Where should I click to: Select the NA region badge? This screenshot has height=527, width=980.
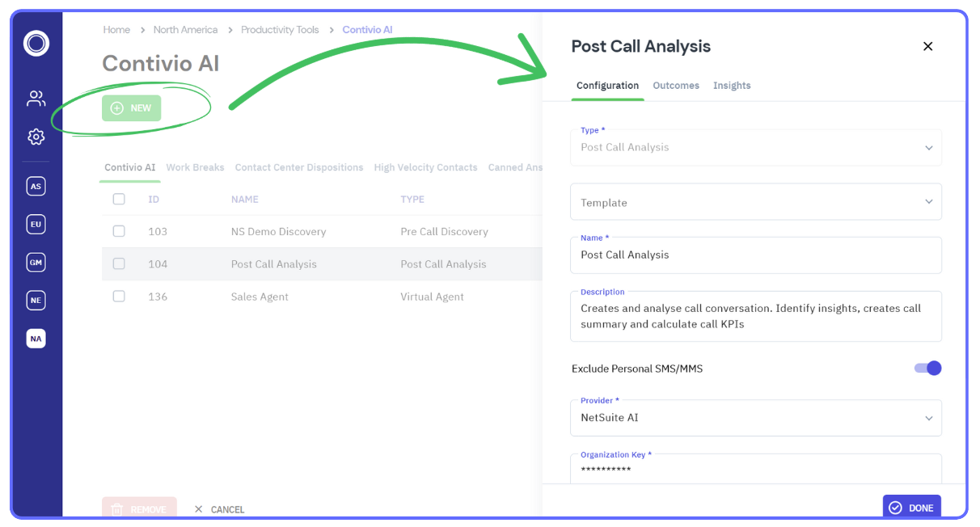point(36,339)
